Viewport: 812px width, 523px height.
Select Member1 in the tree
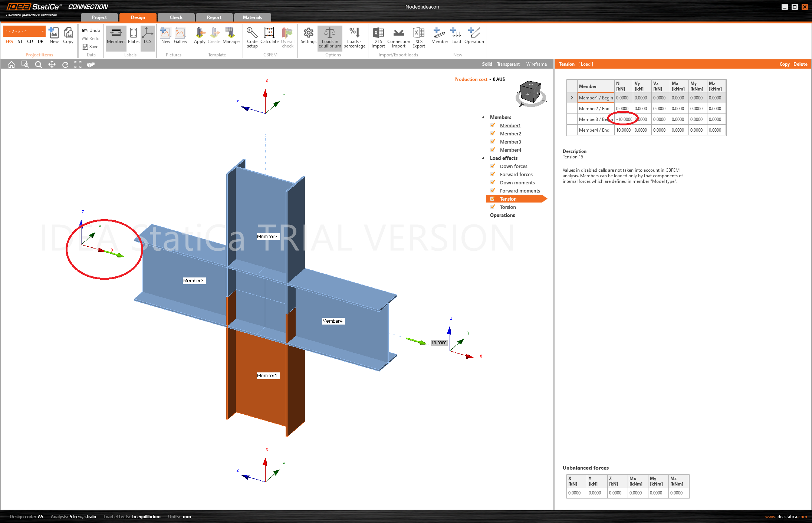point(510,125)
